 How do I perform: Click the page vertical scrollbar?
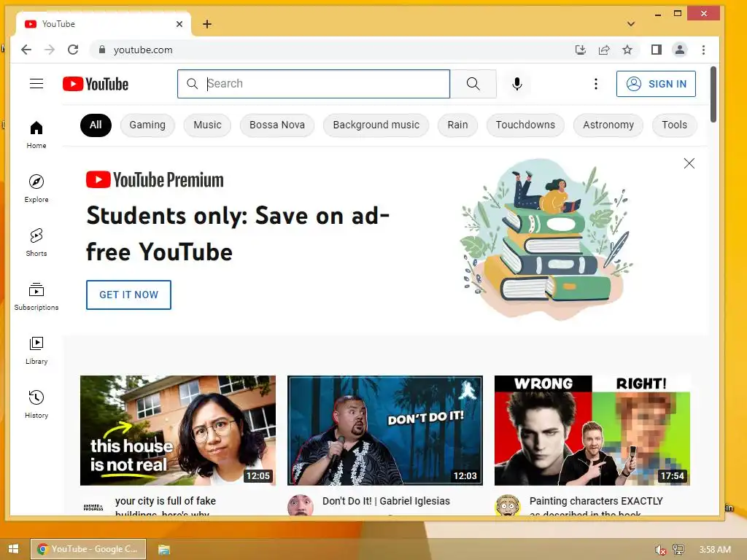coord(713,94)
